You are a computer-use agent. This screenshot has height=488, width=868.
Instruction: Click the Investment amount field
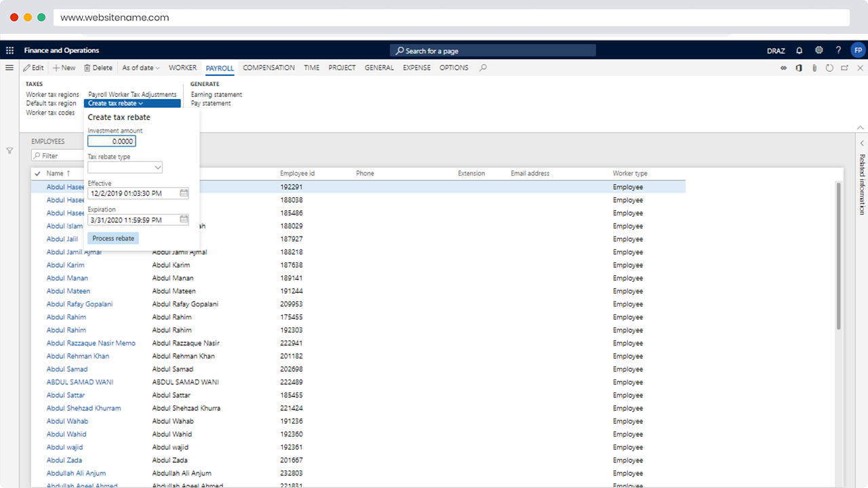112,141
